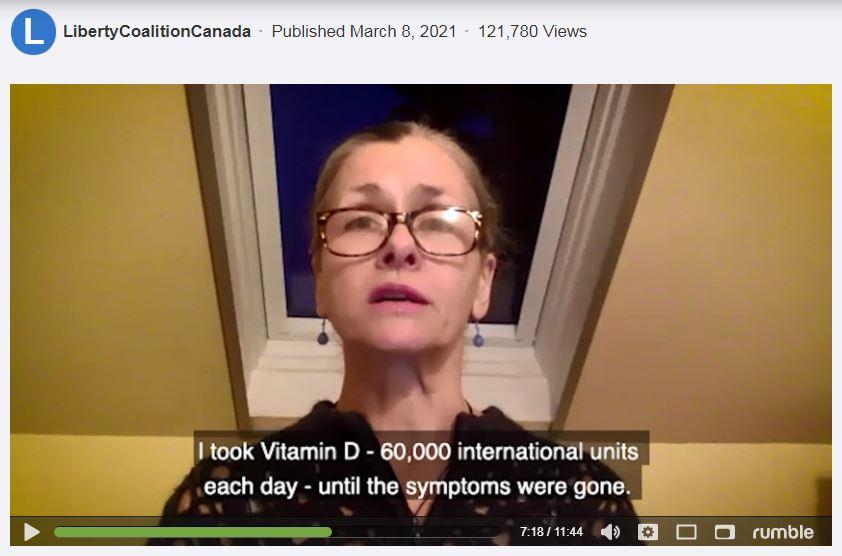Open playback settings gear icon
842x556 pixels.
pyautogui.click(x=648, y=532)
